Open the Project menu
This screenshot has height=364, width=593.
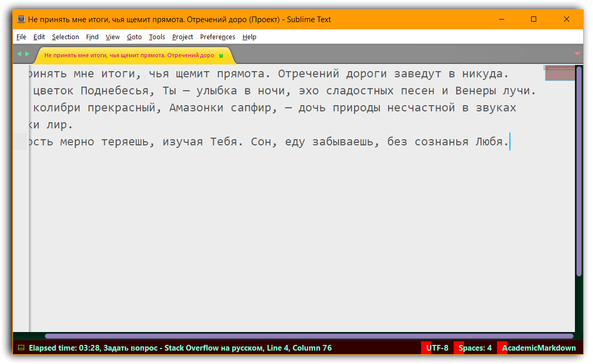tap(183, 37)
